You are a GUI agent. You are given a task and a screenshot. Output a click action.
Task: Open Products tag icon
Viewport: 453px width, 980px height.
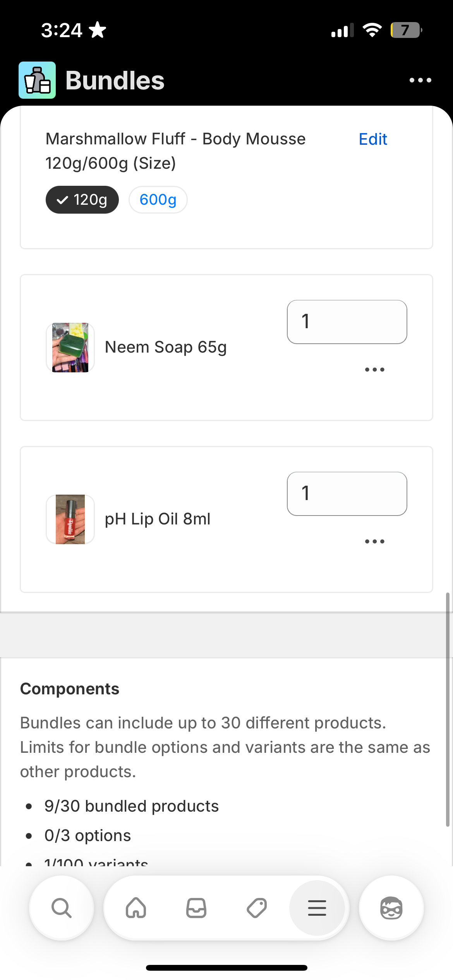tap(257, 908)
